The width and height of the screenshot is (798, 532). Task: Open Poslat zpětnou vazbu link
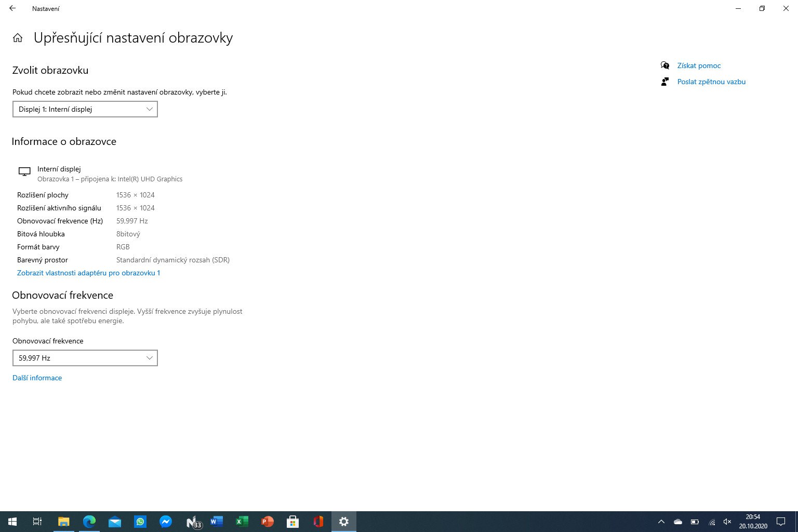[711, 82]
